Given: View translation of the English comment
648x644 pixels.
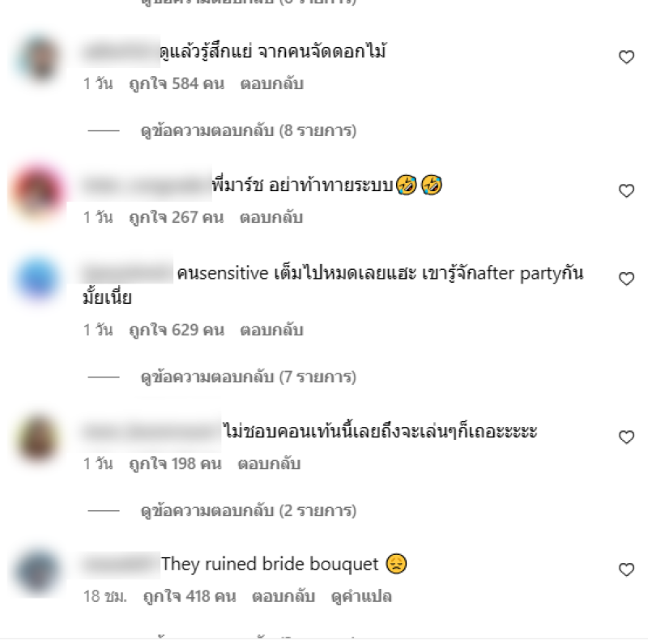Looking at the screenshot, I should coord(361,596).
